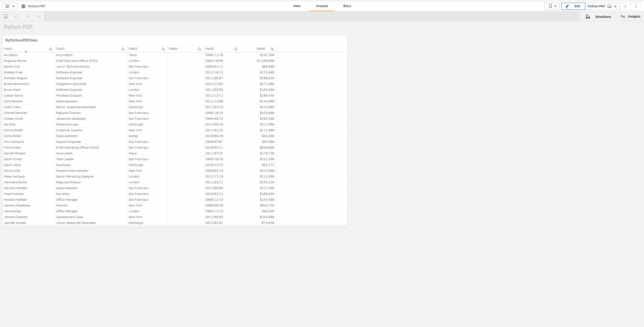Expand the Bookmarks dropdown

(552, 6)
